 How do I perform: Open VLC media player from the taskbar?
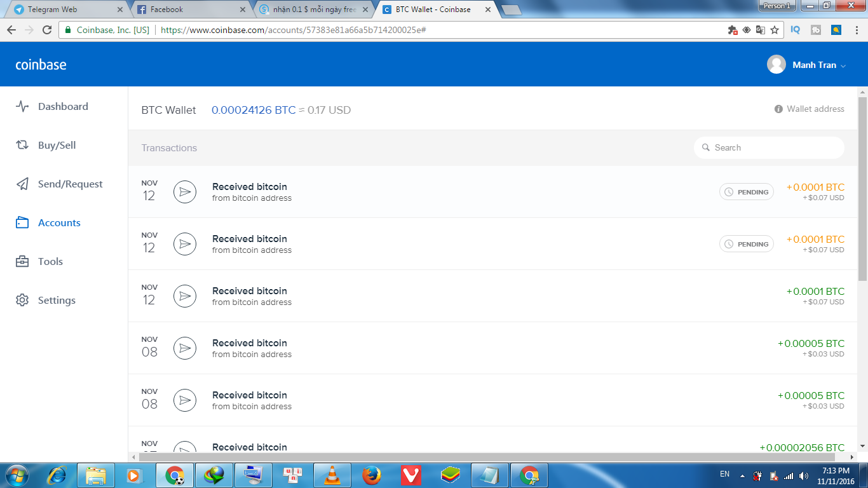coord(332,475)
